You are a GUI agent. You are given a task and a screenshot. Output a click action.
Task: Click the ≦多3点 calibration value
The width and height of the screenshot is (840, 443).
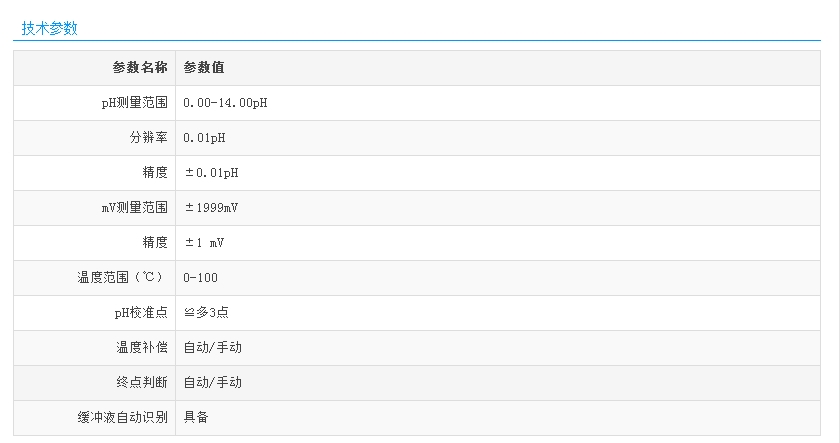pyautogui.click(x=206, y=313)
